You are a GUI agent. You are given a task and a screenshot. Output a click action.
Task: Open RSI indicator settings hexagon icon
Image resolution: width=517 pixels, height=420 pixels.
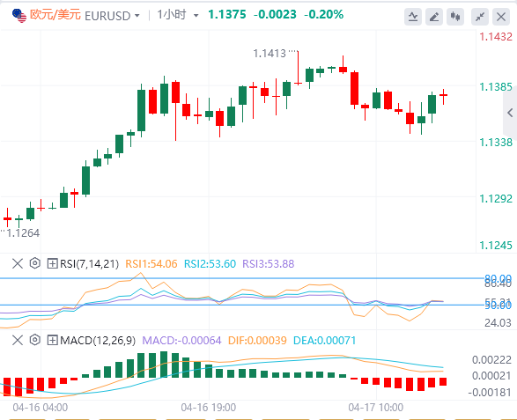click(34, 263)
